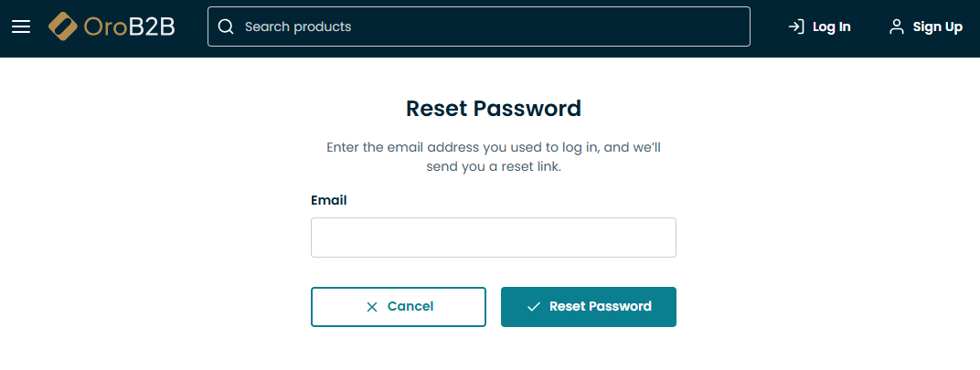Click the Reset Password page heading
Image resolution: width=980 pixels, height=370 pixels.
click(494, 109)
